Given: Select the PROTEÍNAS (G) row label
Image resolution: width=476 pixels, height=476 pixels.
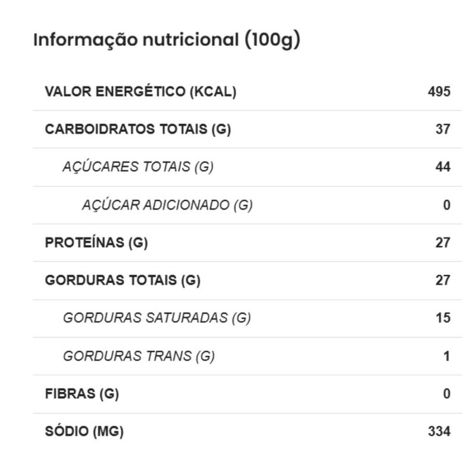Looking at the screenshot, I should click(x=96, y=243).
